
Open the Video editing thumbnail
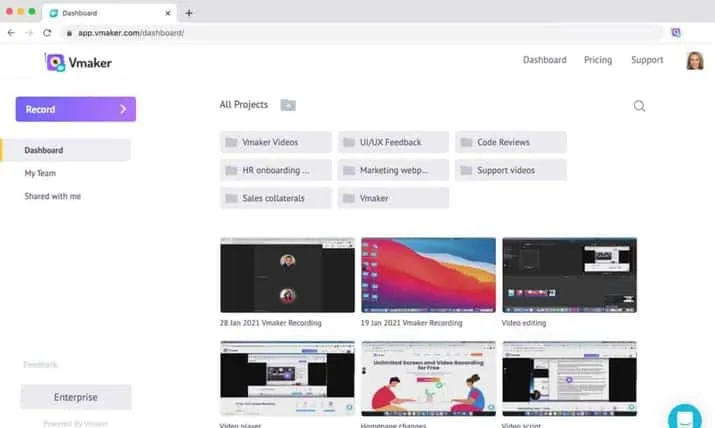tap(570, 275)
